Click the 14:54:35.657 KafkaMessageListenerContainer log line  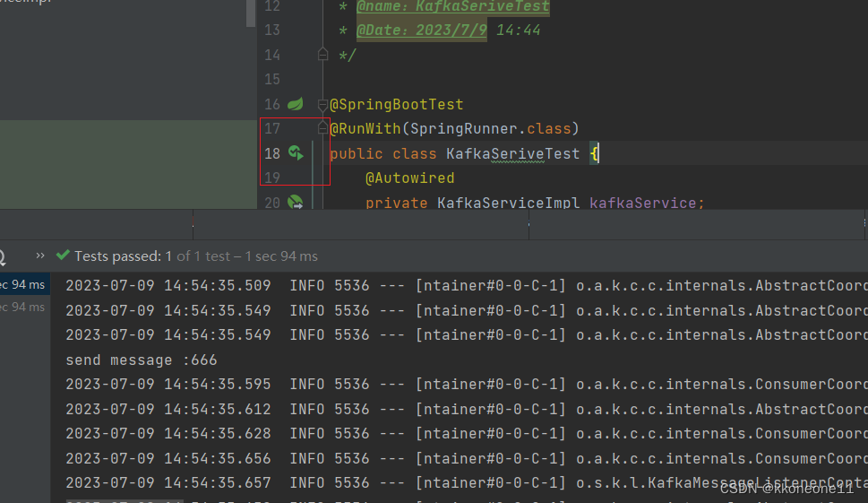(x=466, y=483)
